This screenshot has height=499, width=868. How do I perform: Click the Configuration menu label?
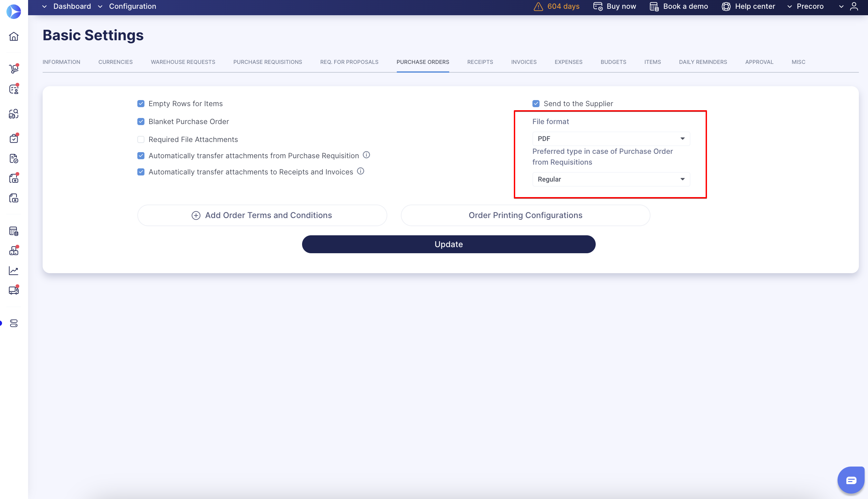coord(132,6)
